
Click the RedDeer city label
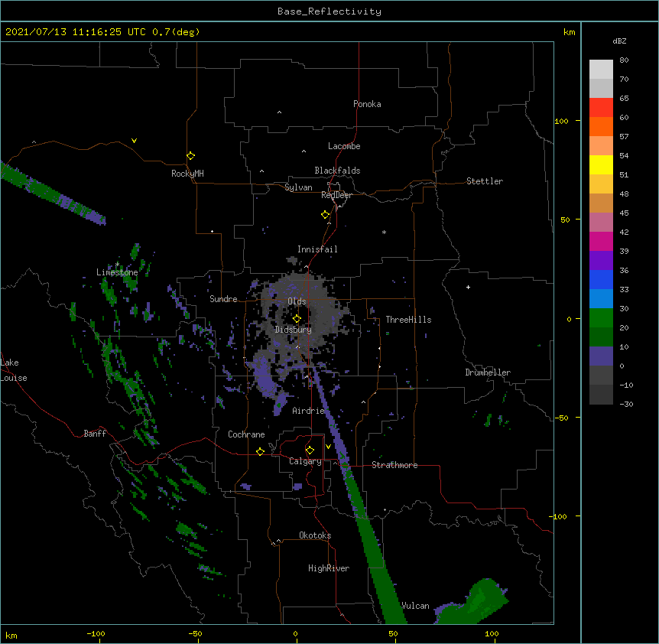[336, 195]
